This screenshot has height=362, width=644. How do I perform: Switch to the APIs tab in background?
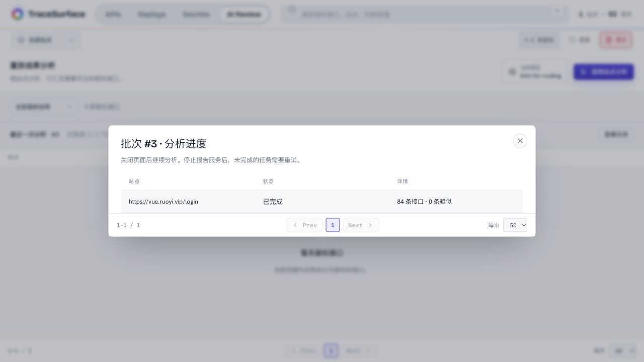[x=113, y=14]
